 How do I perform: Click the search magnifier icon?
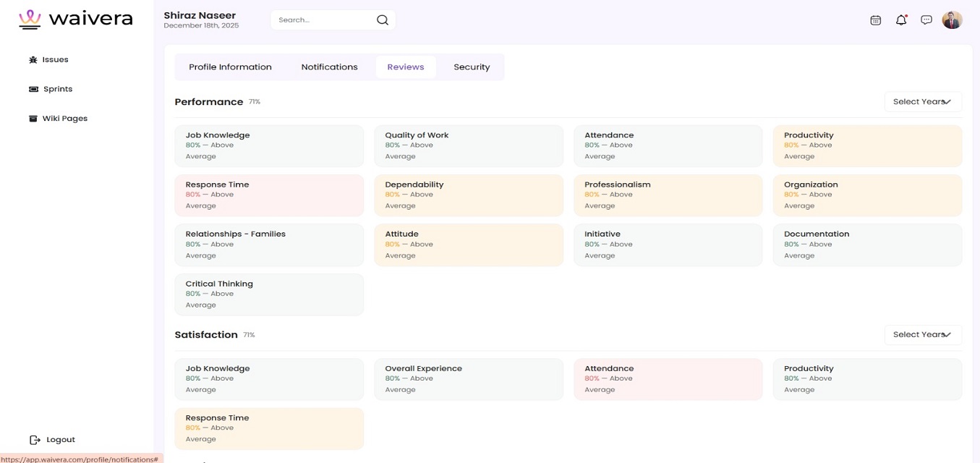click(x=383, y=20)
